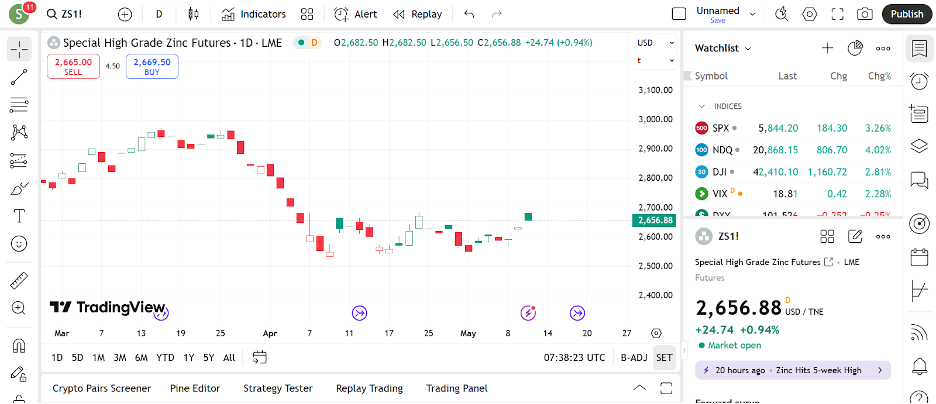The image size is (936, 404).
Task: Toggle stay in drawing mode pencil-lock
Action: click(19, 374)
